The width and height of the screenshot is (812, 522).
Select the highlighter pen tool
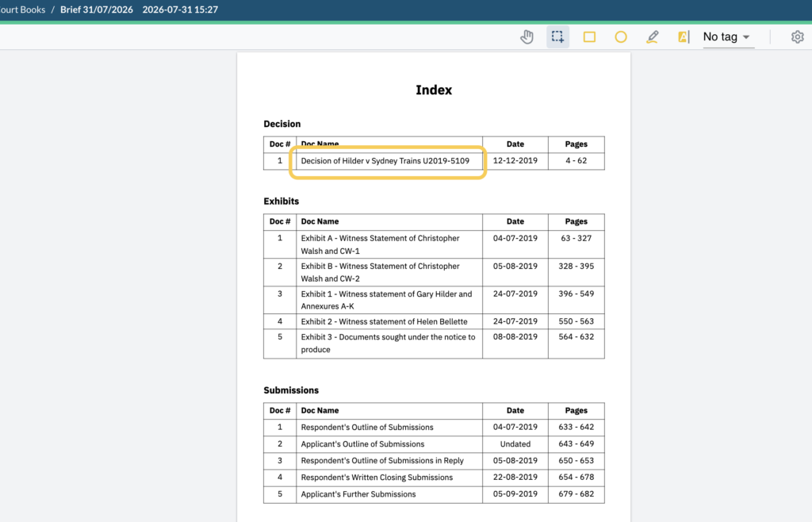(x=653, y=36)
